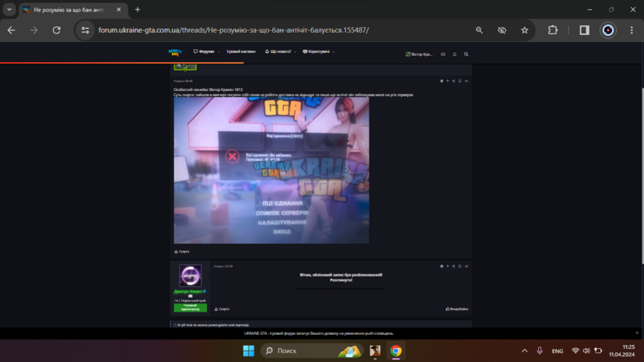
Task: Open the Windows Start menu
Action: (x=248, y=351)
